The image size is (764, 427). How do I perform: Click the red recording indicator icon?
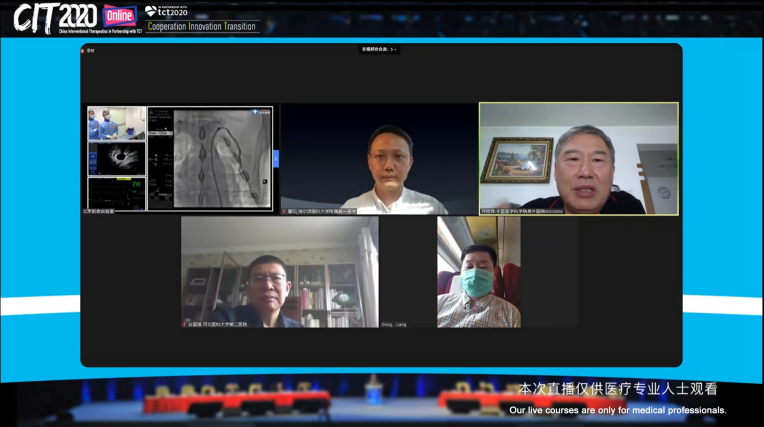pos(85,50)
